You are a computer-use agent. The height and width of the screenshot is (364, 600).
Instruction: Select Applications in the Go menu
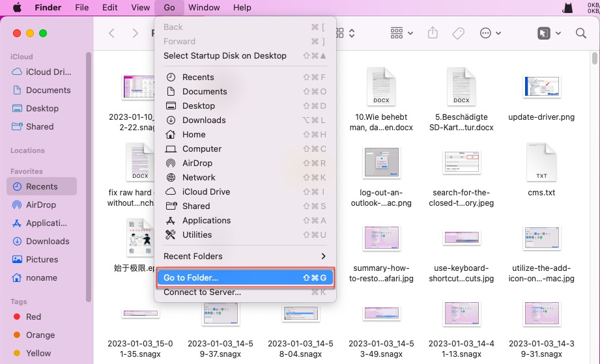coord(245,221)
